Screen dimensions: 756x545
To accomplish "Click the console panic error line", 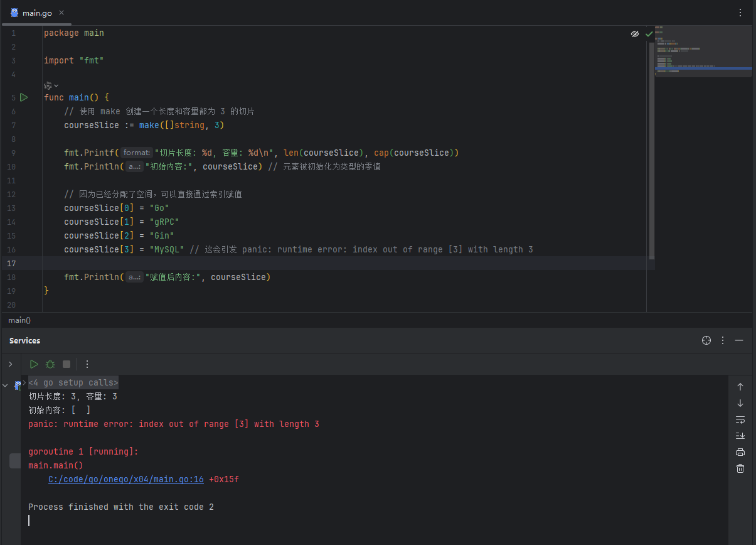I will pos(174,424).
